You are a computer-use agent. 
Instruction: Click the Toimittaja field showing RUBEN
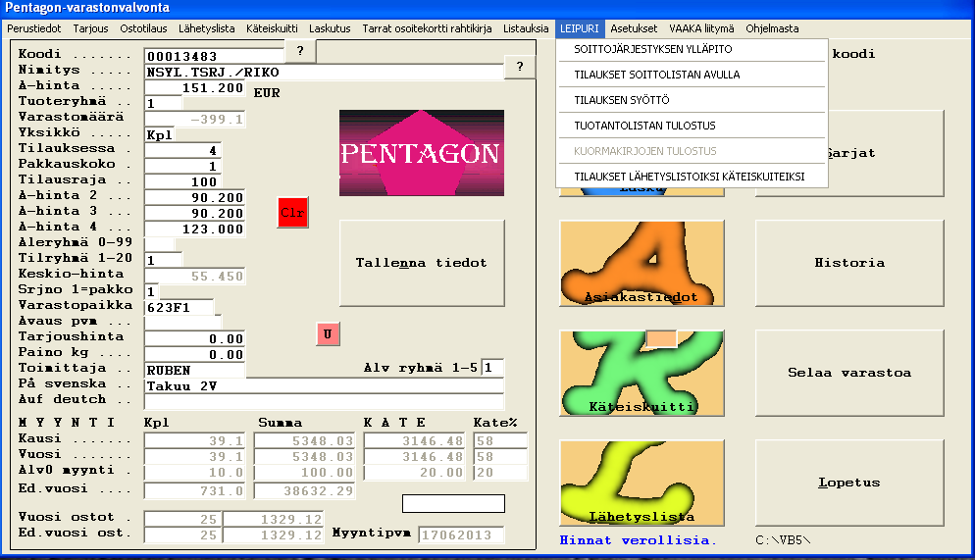click(194, 370)
